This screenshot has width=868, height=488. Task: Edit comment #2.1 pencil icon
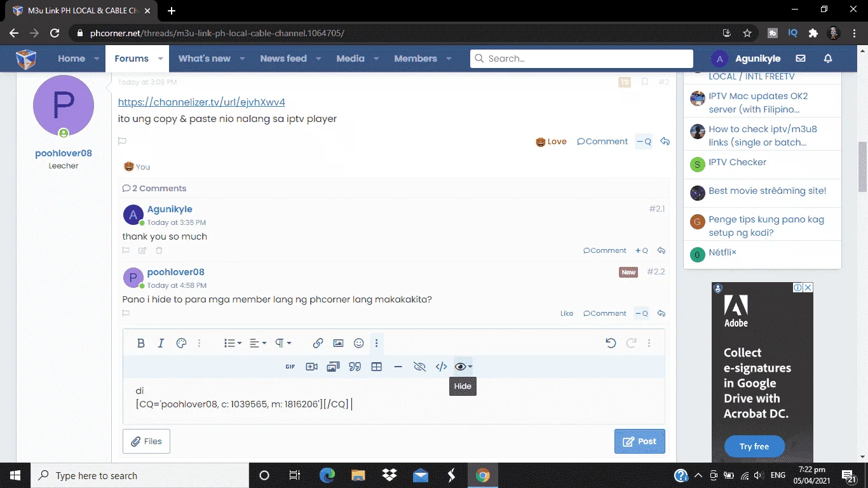tap(142, 251)
